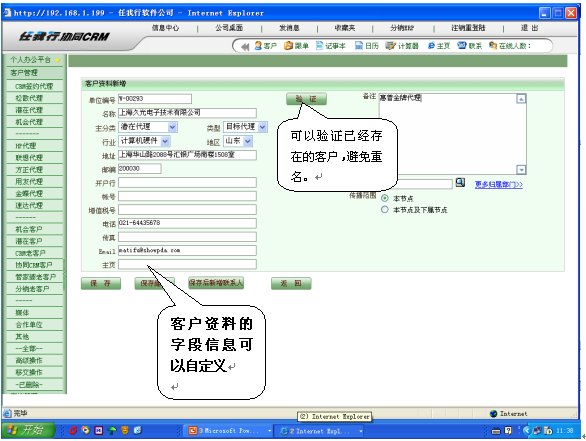Click the double-arrow collapse toolbar icon
The width and height of the screenshot is (586, 441).
245,47
